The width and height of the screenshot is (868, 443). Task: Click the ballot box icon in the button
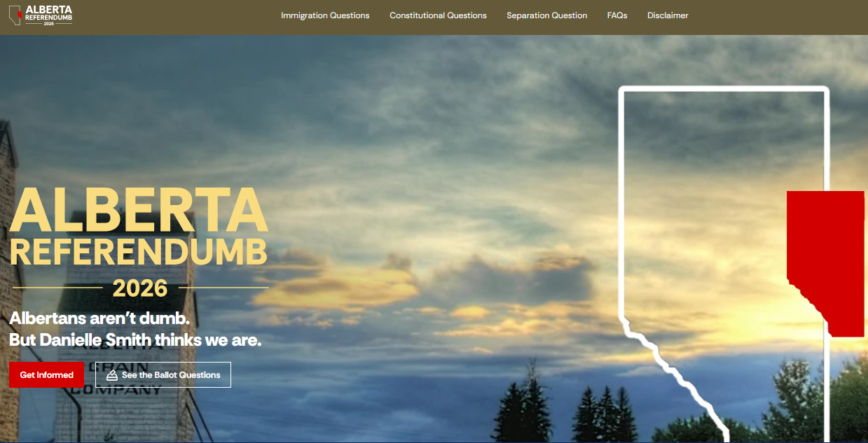[x=112, y=375]
